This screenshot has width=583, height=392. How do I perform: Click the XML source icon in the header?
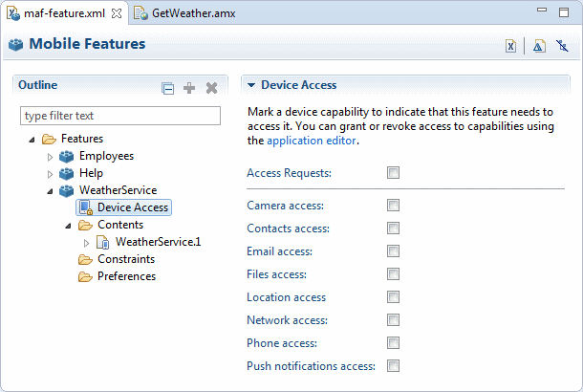[511, 46]
